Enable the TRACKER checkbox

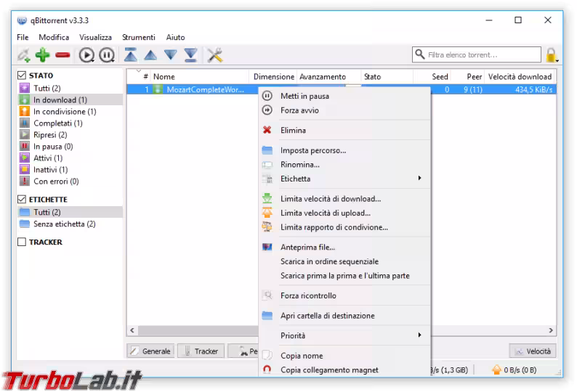pos(22,242)
